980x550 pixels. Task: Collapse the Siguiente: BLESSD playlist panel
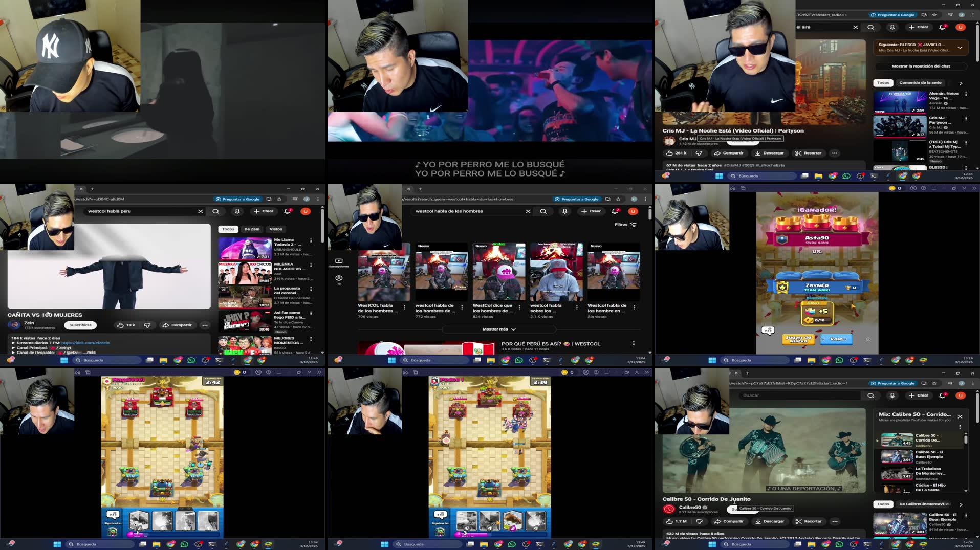[x=961, y=48]
